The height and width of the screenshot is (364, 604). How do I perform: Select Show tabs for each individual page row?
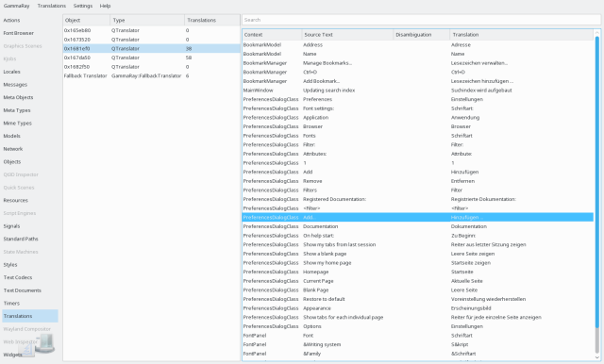coord(418,318)
